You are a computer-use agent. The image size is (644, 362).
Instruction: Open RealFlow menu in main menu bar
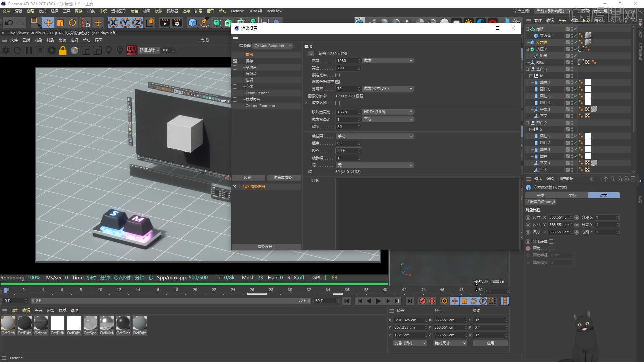(274, 11)
